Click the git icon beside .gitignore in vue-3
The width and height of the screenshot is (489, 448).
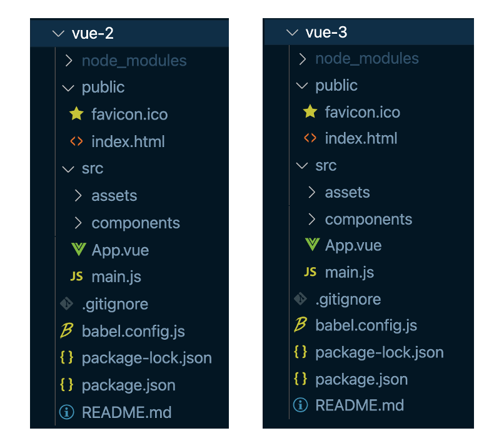click(300, 298)
